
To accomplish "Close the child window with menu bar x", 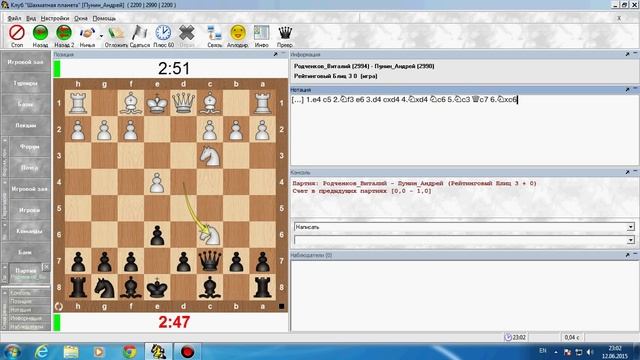I will [x=619, y=18].
